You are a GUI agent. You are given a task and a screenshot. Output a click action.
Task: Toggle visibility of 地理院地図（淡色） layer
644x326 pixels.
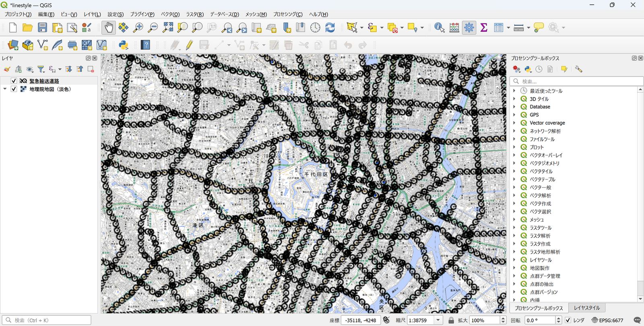click(14, 89)
